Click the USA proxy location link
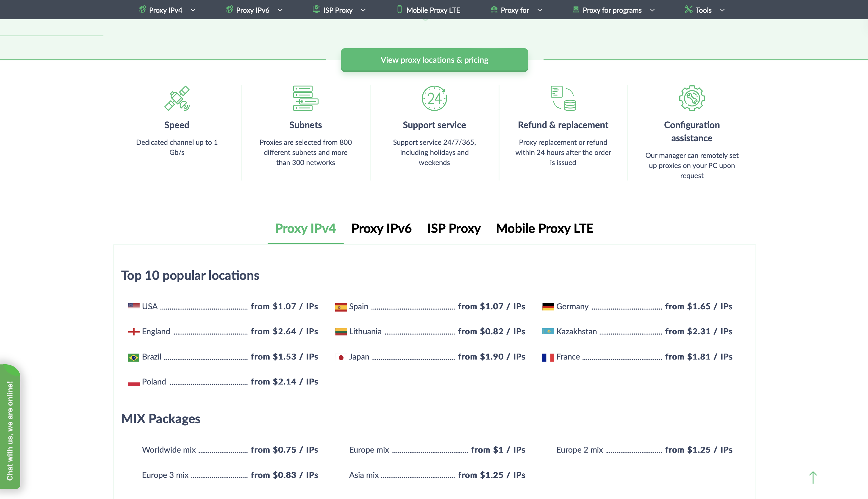 [x=150, y=305]
